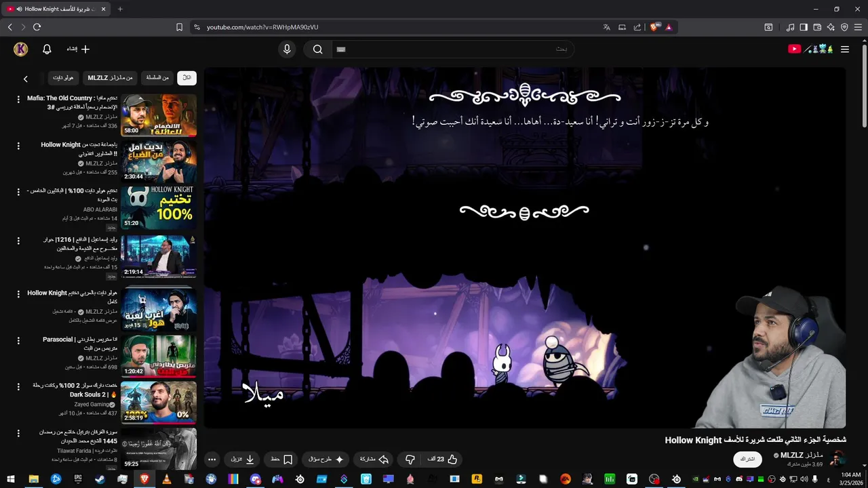Open options menu for Parasocial video
The width and height of the screenshot is (868, 488).
click(18, 340)
